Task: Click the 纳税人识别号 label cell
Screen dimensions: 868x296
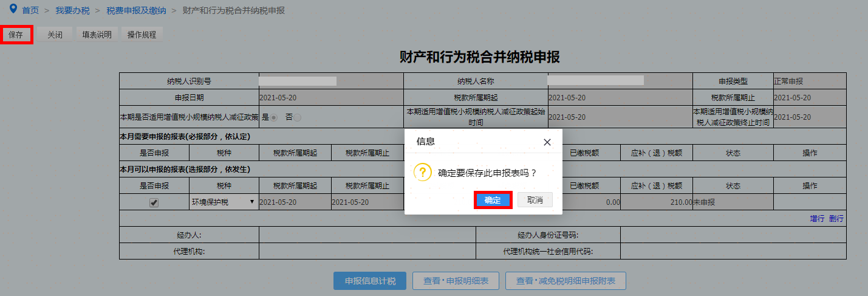Action: coord(189,81)
